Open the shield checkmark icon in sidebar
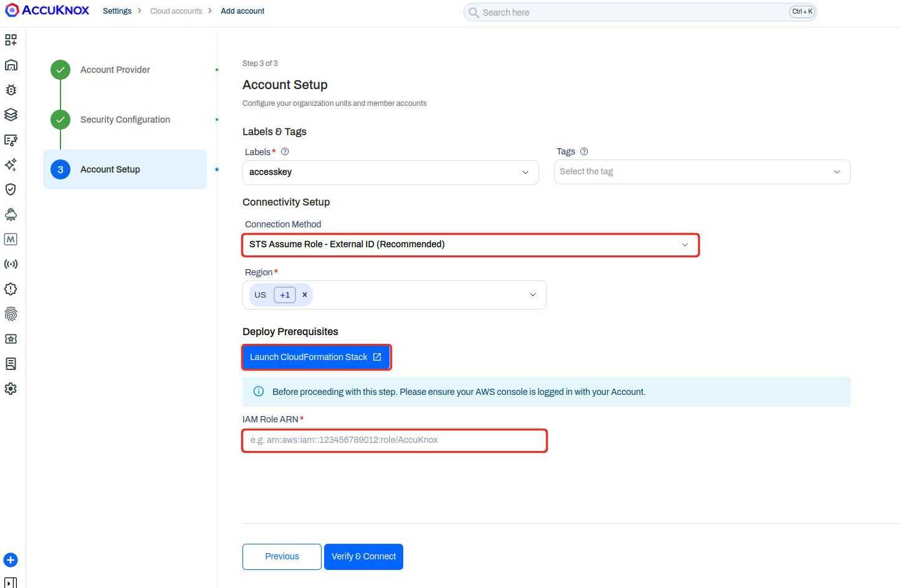 tap(11, 189)
